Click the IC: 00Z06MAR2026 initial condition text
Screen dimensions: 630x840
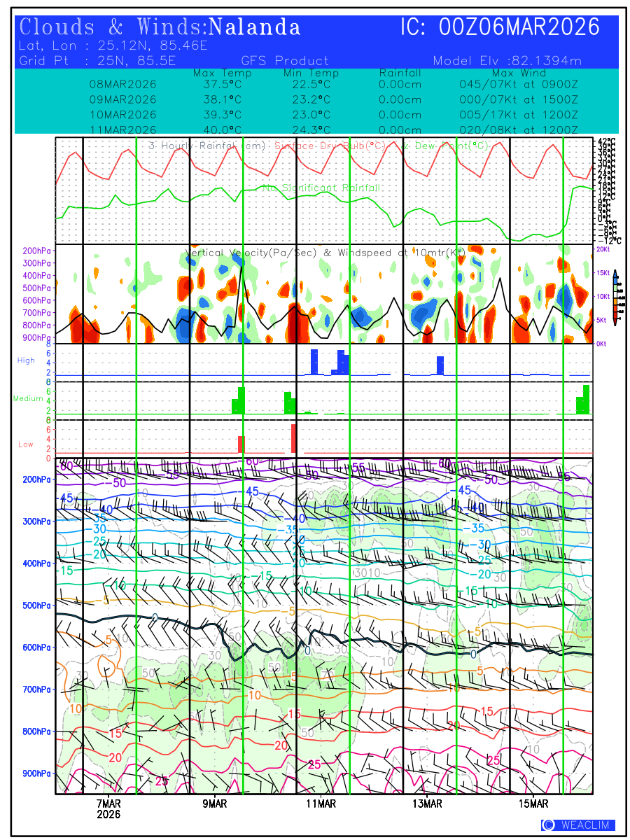click(x=500, y=27)
